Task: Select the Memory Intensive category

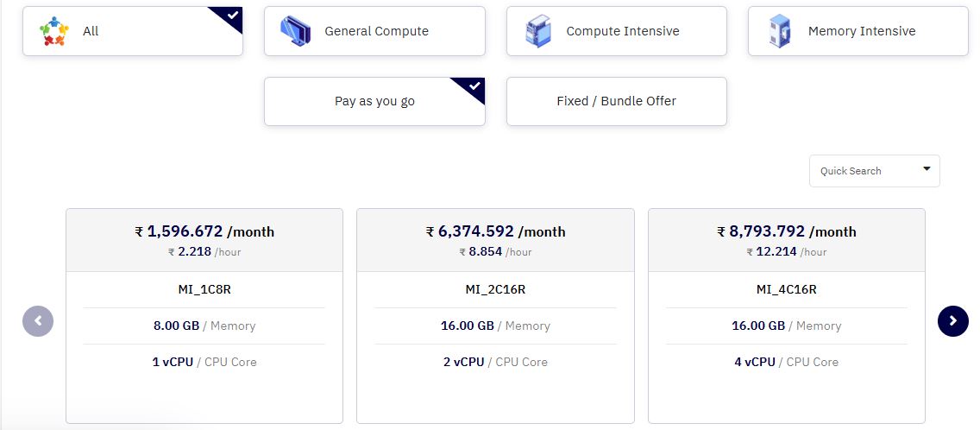Action: coord(858,31)
